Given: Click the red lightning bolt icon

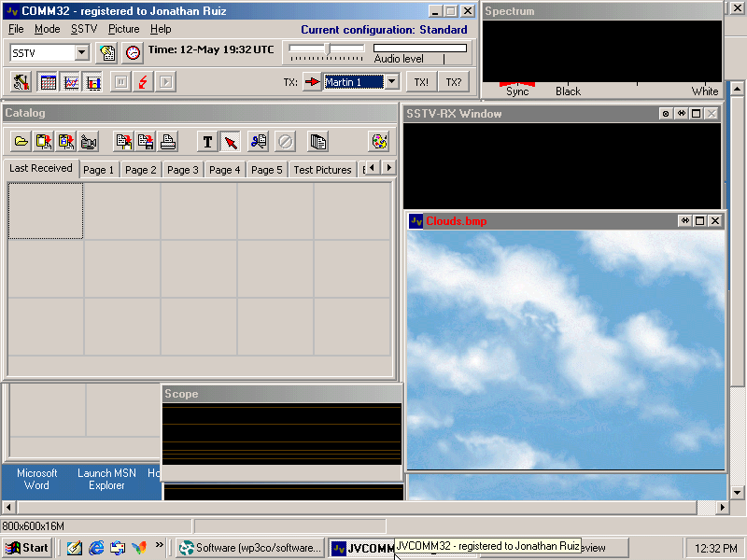Looking at the screenshot, I should pyautogui.click(x=143, y=82).
